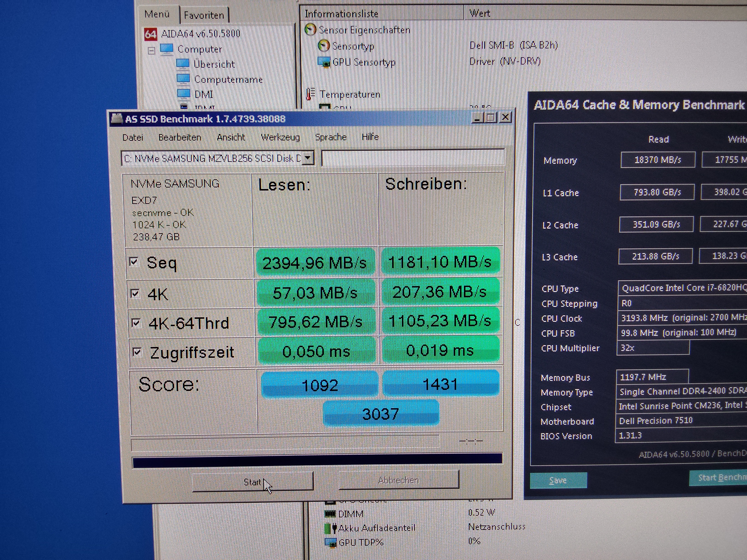The image size is (747, 560).
Task: Click the L2 Cache read value 351.09 GB/s
Action: (656, 224)
